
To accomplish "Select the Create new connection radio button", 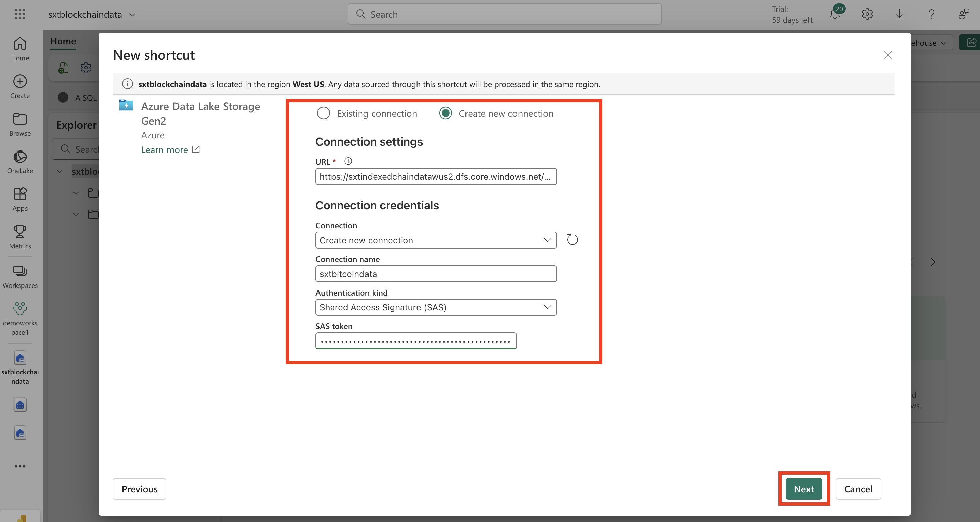I will pos(445,113).
